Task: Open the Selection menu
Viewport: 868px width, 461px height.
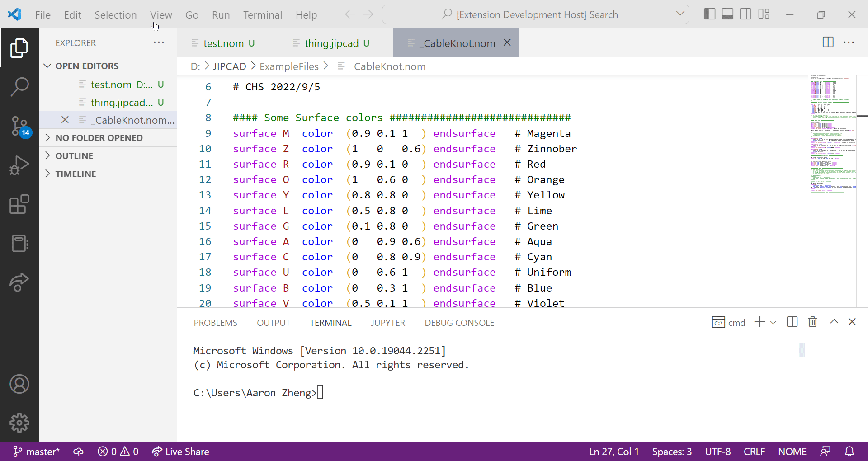Action: coord(115,15)
